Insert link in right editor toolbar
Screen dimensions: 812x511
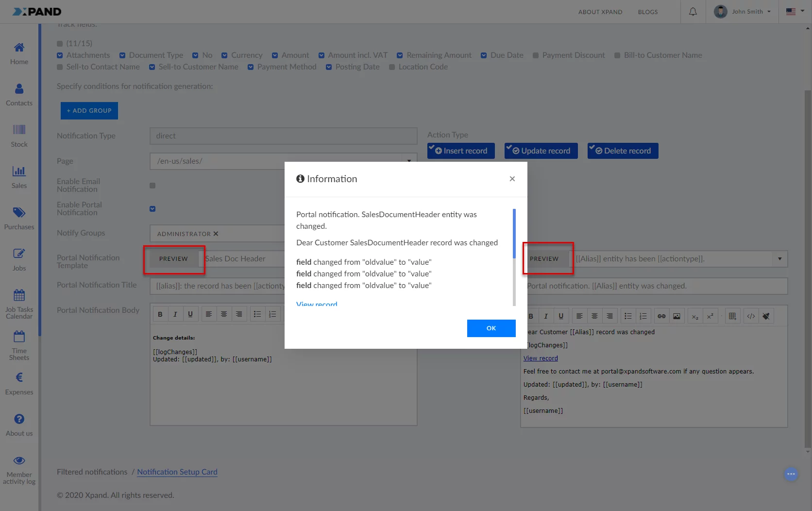(x=661, y=316)
